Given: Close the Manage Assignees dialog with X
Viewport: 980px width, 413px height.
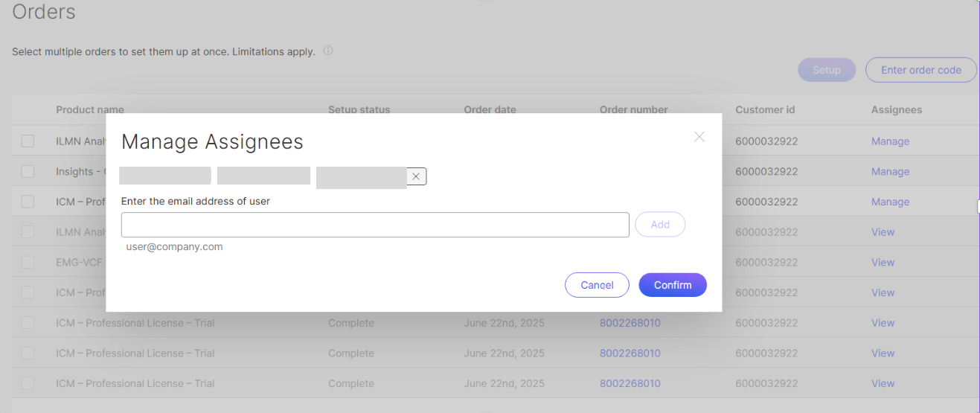Looking at the screenshot, I should click(x=699, y=137).
